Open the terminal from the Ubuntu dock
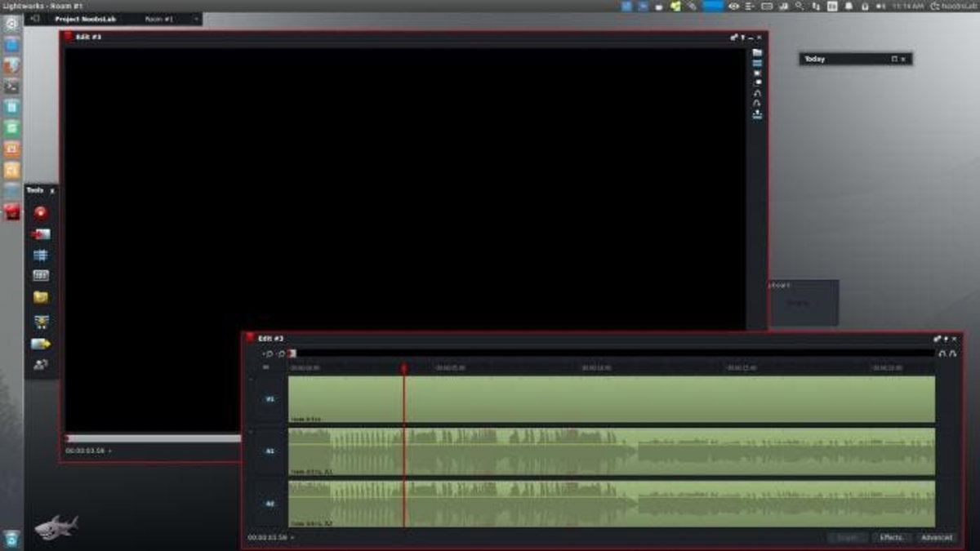This screenshot has width=980, height=551. pos(12,86)
